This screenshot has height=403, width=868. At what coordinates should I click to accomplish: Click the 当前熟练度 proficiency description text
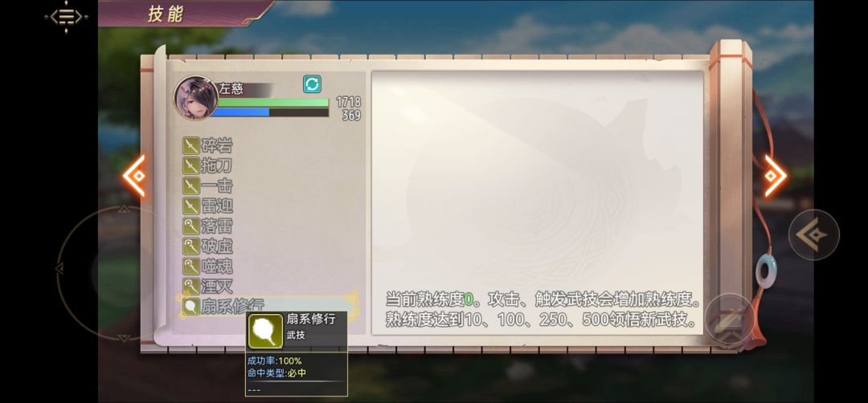(x=543, y=310)
